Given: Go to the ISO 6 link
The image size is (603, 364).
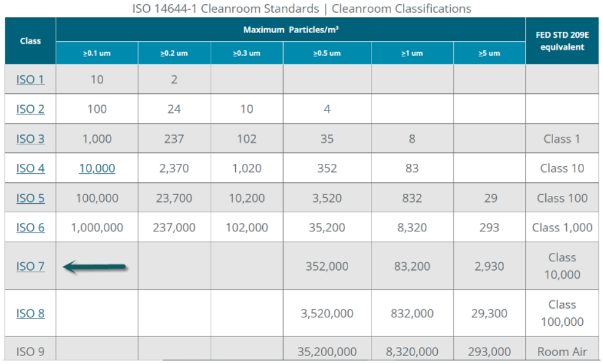Looking at the screenshot, I should click(30, 228).
